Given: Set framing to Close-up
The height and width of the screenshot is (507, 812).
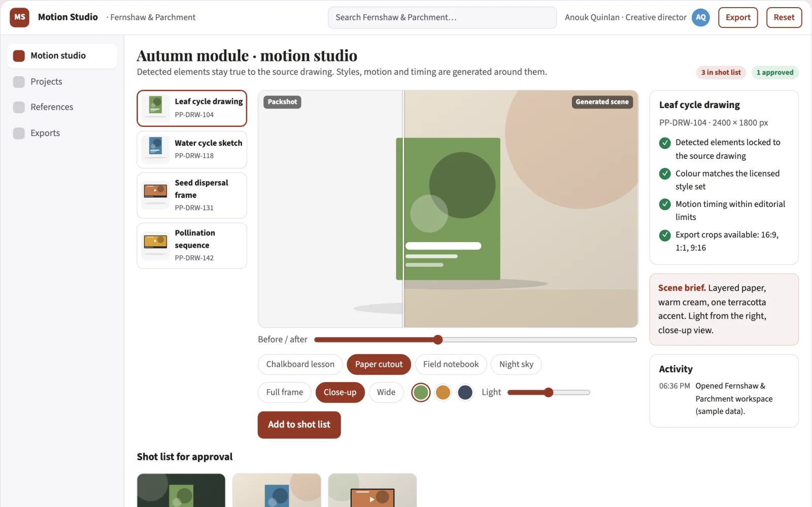Looking at the screenshot, I should pos(340,392).
